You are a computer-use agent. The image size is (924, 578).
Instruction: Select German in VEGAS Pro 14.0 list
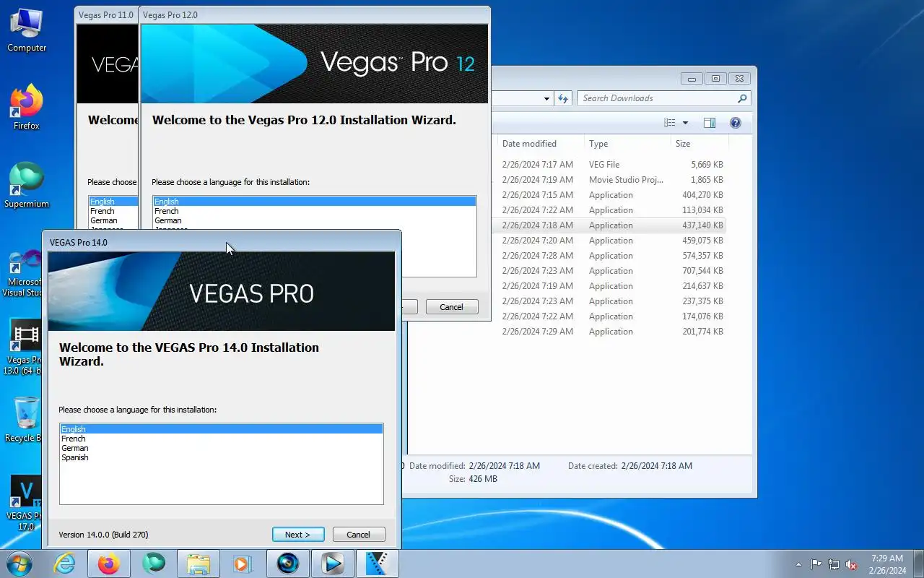[221, 448]
